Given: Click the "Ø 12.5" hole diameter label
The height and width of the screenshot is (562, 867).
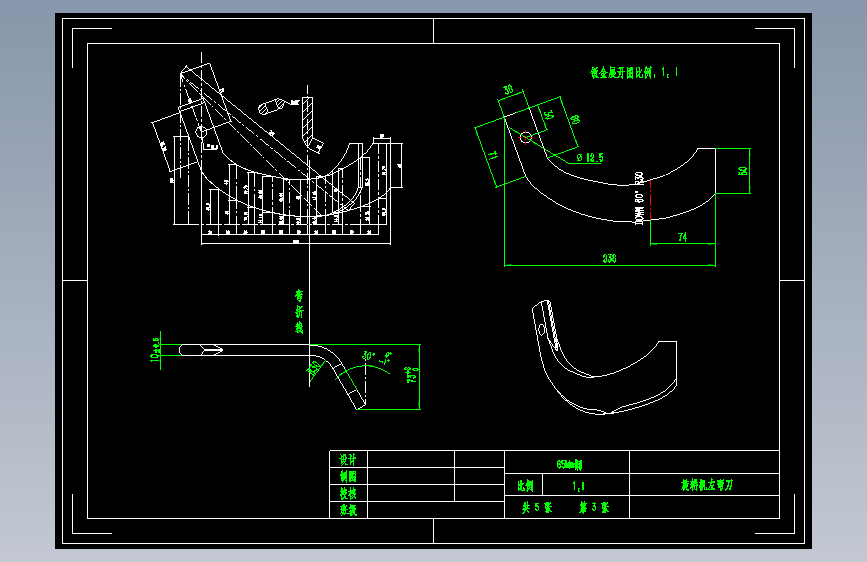Looking at the screenshot, I should [590, 158].
